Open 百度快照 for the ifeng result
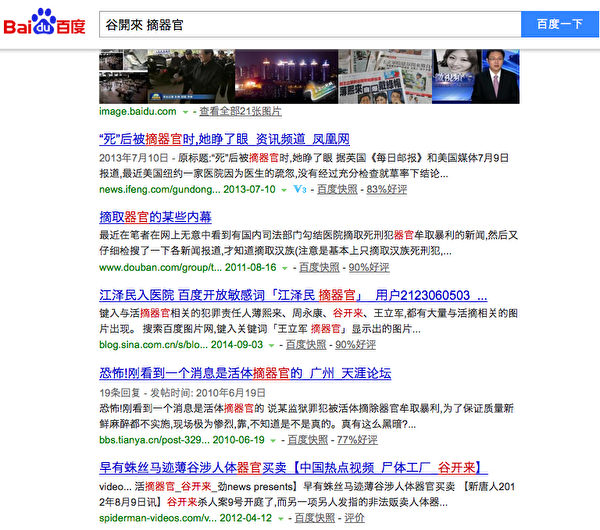600x530 pixels. point(337,189)
